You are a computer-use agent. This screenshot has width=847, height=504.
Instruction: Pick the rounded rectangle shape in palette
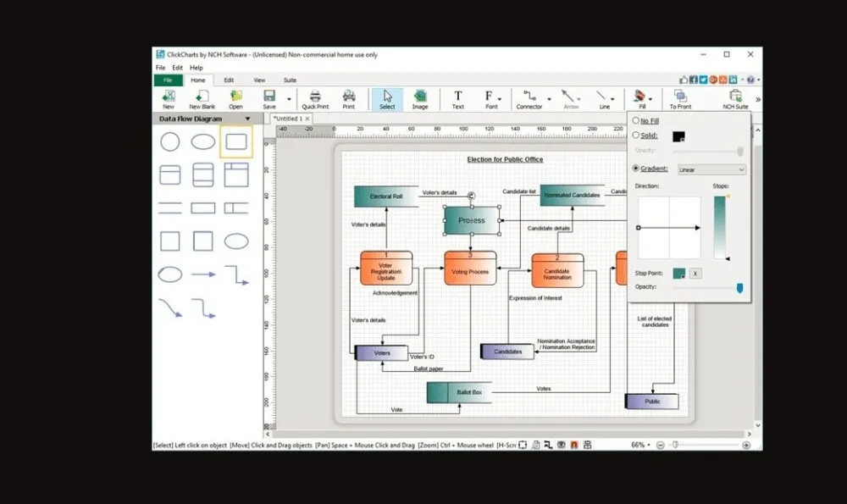236,141
